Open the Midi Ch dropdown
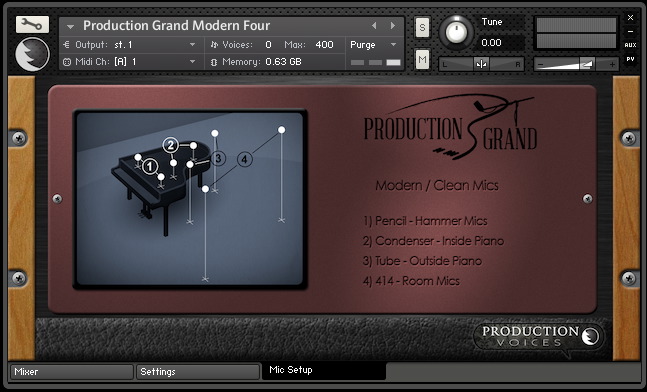647x392 pixels. [x=129, y=62]
